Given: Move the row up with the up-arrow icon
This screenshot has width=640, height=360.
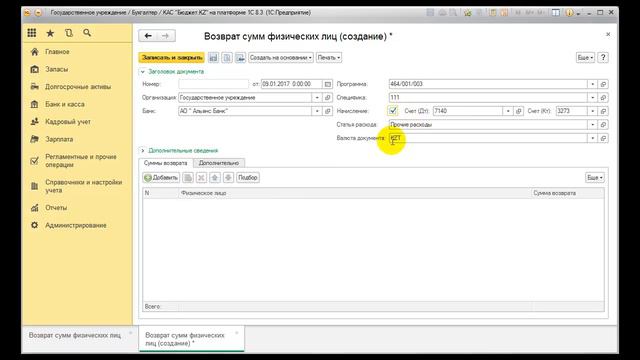Looking at the screenshot, I should (x=215, y=178).
